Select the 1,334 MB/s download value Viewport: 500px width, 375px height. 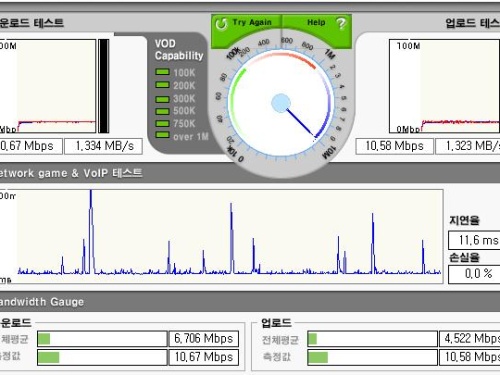click(x=103, y=146)
